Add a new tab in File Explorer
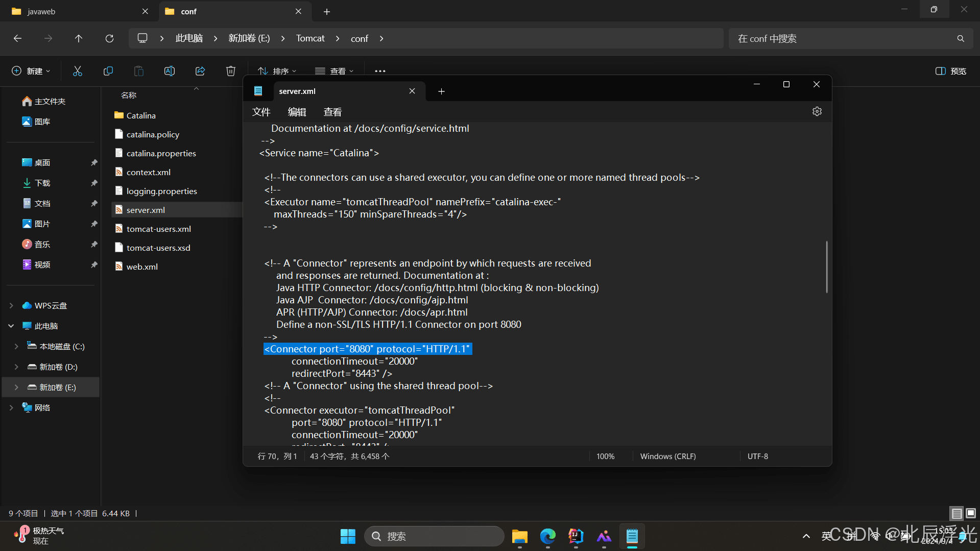Screen dimensions: 980x551 coord(327,11)
